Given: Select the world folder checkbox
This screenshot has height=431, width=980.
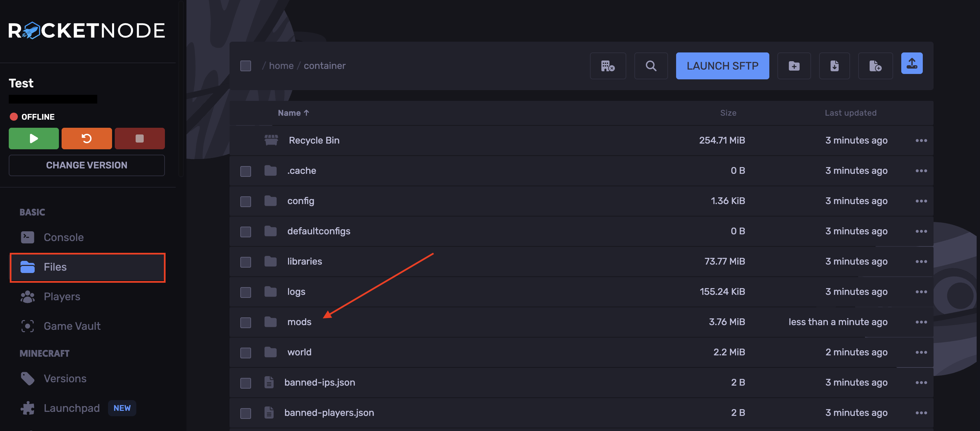Looking at the screenshot, I should coord(246,352).
